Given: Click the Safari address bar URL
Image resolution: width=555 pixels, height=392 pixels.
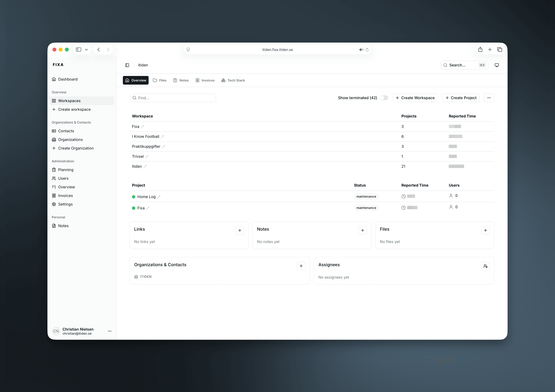Looking at the screenshot, I should point(277,50).
